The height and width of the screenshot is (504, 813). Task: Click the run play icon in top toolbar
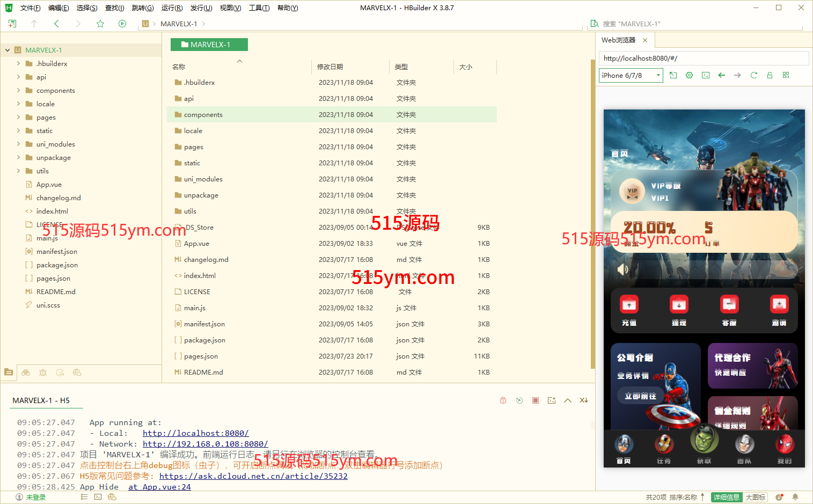click(122, 24)
